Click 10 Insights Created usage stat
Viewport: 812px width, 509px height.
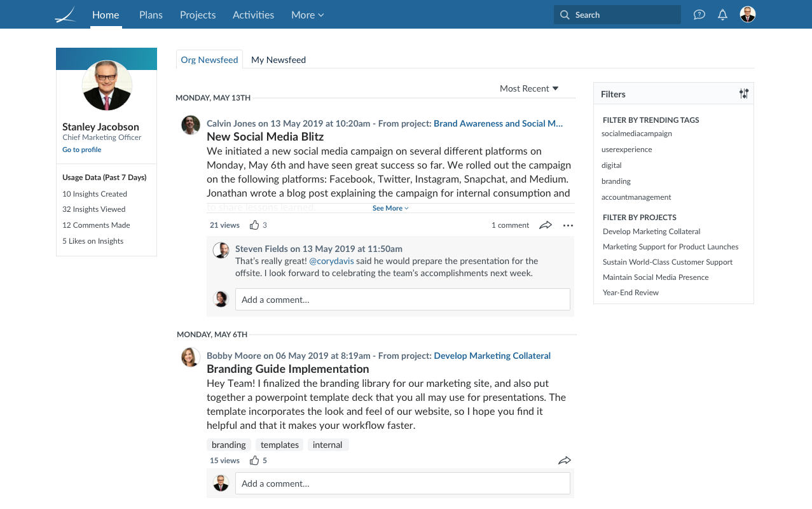click(x=95, y=194)
